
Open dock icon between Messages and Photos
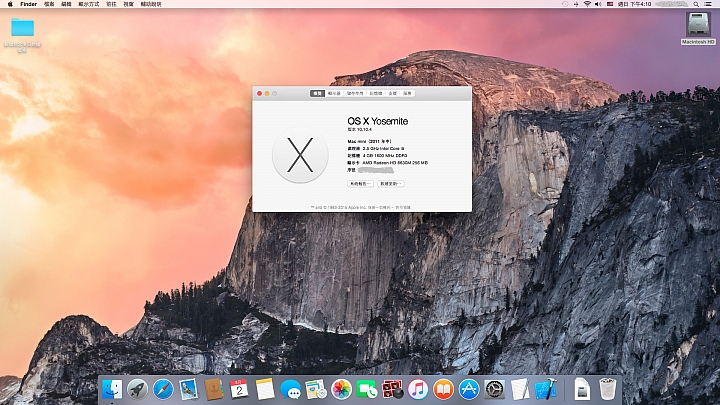point(316,389)
